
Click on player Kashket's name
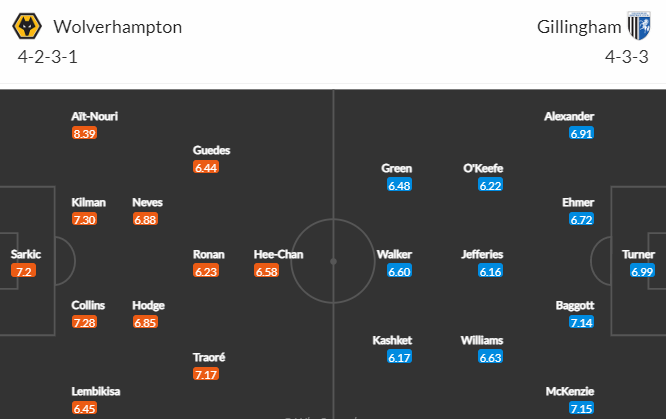pos(392,340)
